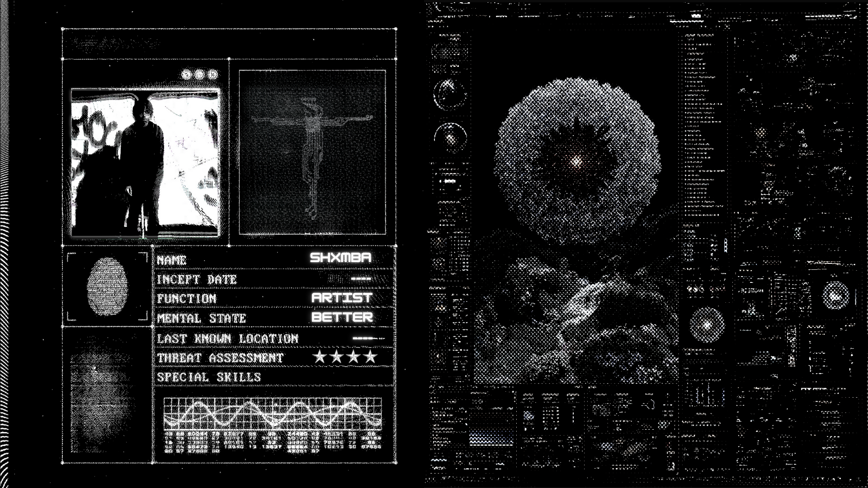Click the SHXMBA name value
868x488 pixels.
pyautogui.click(x=340, y=258)
